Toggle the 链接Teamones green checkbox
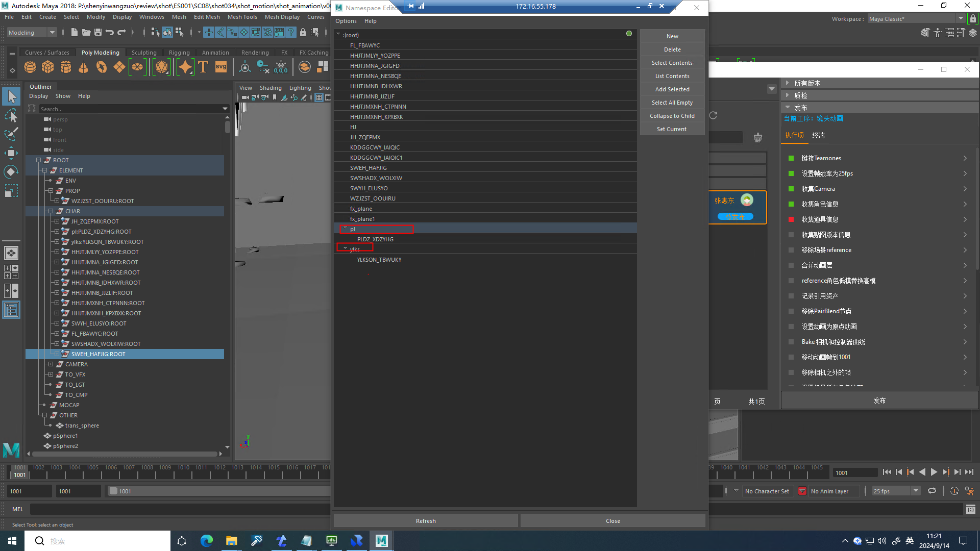 [791, 158]
